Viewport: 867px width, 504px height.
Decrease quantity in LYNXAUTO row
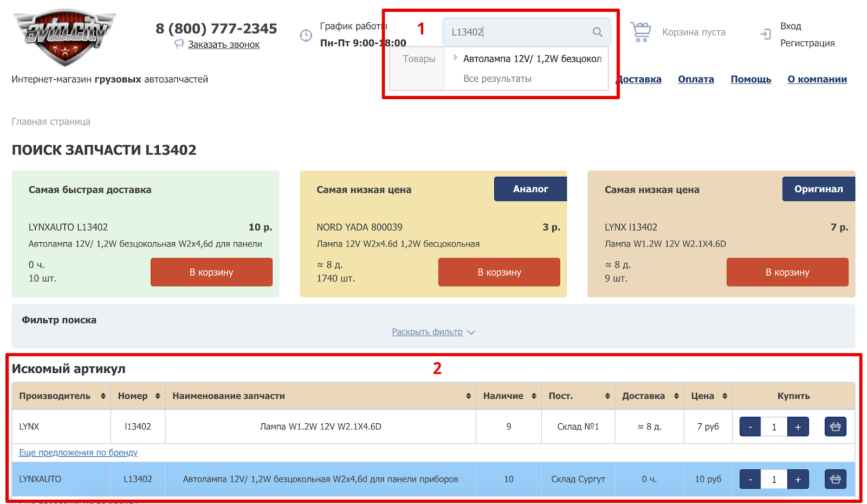click(750, 479)
